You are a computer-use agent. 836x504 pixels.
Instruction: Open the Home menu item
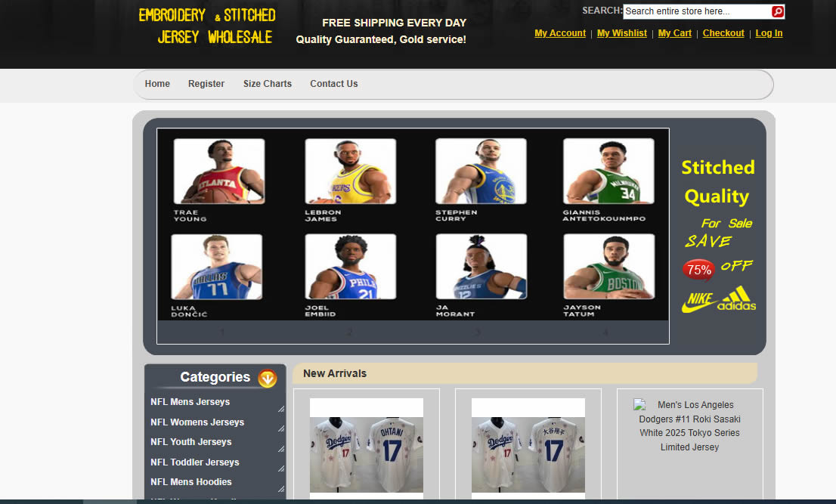[x=157, y=84]
